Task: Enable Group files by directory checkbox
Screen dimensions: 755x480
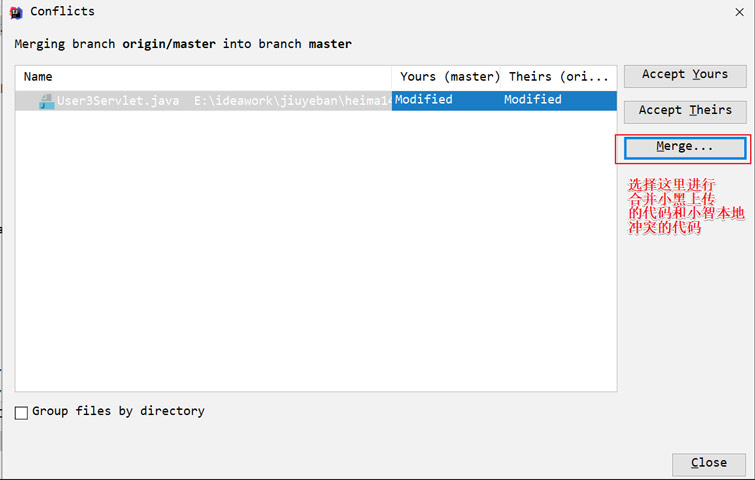Action: (x=21, y=413)
